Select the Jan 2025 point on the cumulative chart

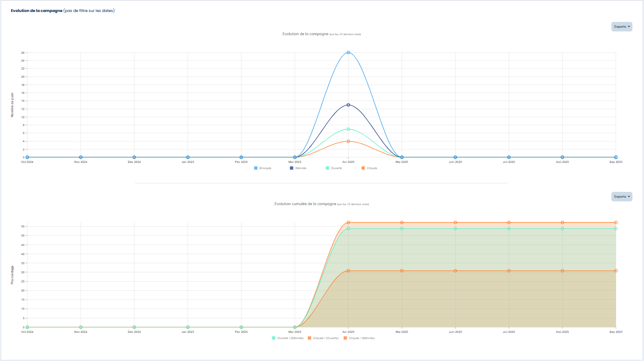coord(188,327)
